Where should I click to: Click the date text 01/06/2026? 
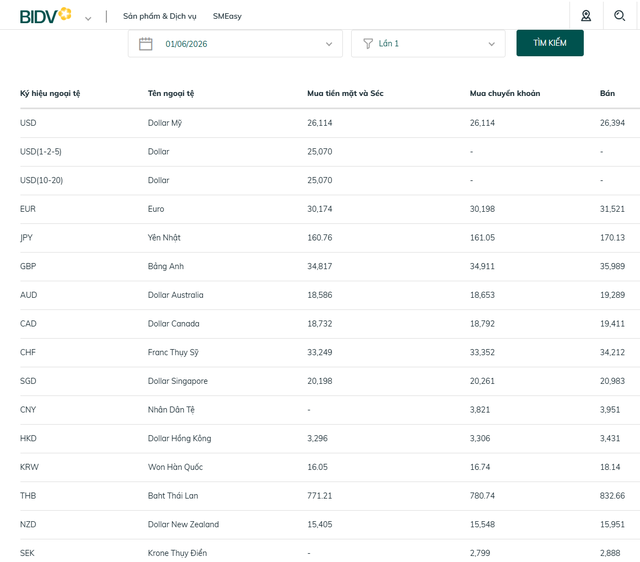[x=186, y=44]
